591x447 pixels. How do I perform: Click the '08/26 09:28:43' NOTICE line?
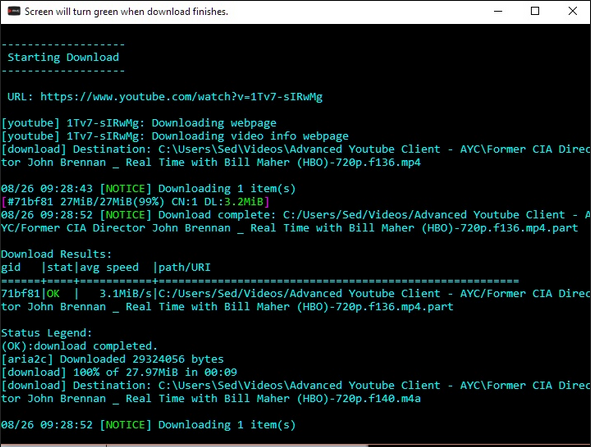click(148, 189)
